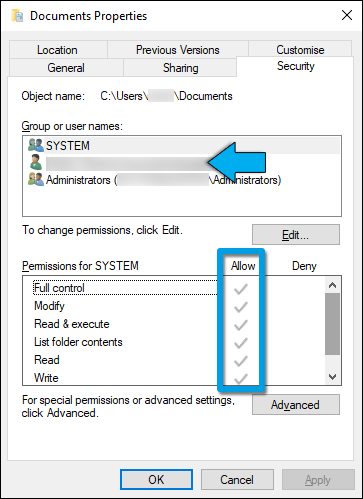
Task: Click the SYSTEM group icon
Action: coord(36,145)
